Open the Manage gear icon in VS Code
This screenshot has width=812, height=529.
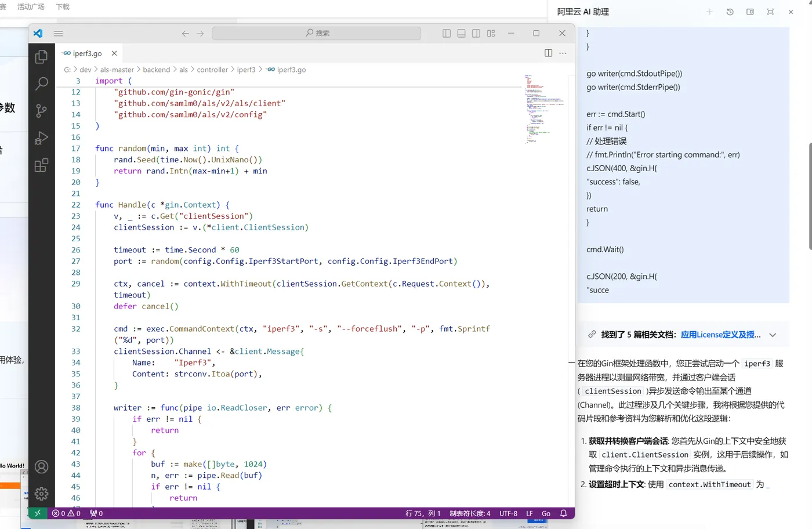(41, 494)
